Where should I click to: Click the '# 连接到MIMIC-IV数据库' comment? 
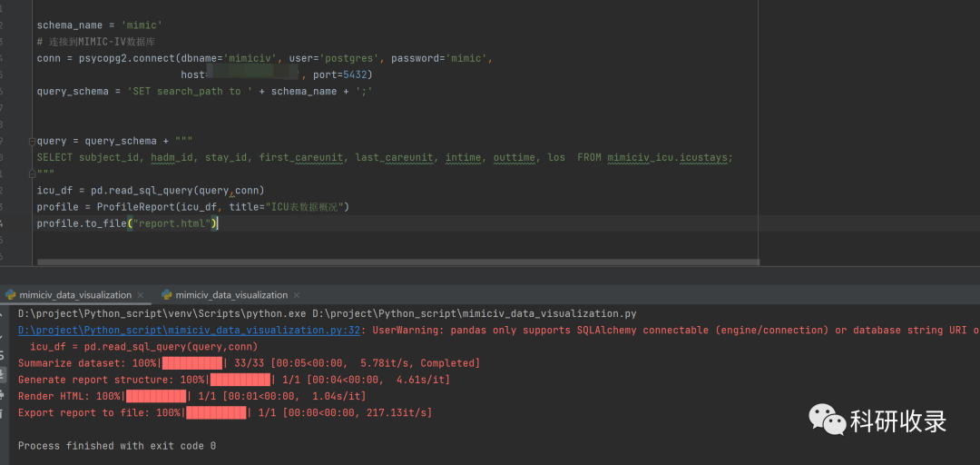96,42
